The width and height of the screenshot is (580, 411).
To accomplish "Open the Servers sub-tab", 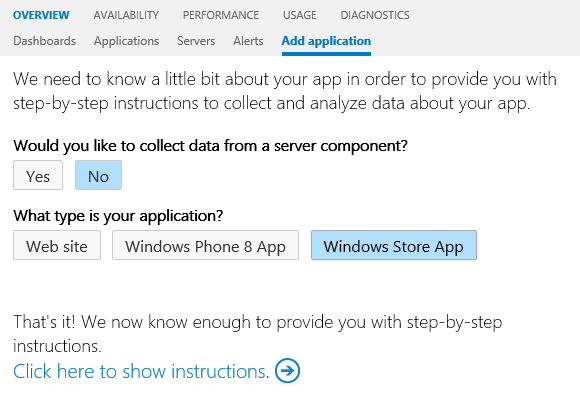I will click(196, 41).
